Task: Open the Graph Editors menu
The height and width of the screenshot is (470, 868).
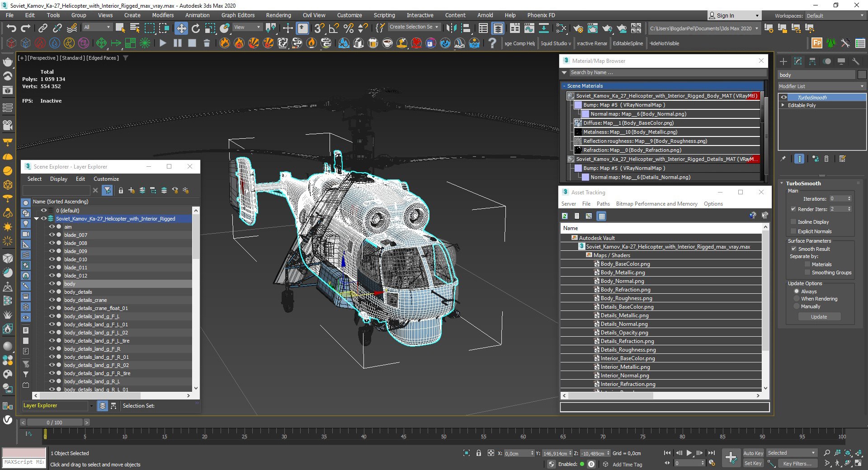Action: 238,15
